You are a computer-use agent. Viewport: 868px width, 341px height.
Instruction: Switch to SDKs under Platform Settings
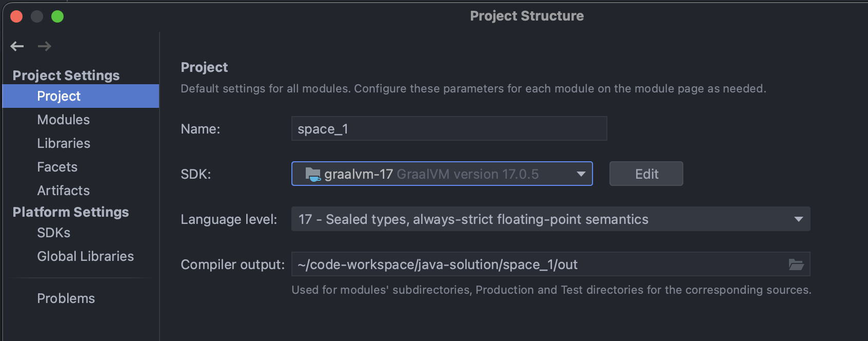click(x=54, y=233)
